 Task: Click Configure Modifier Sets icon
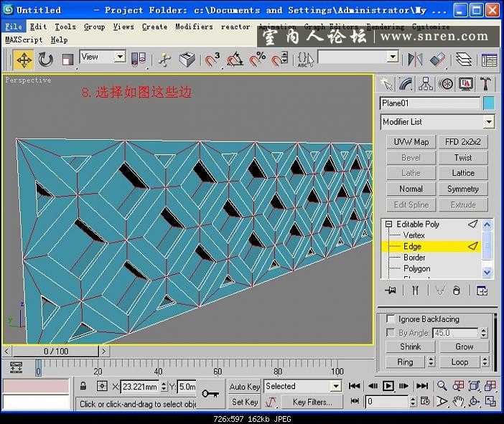pos(482,291)
